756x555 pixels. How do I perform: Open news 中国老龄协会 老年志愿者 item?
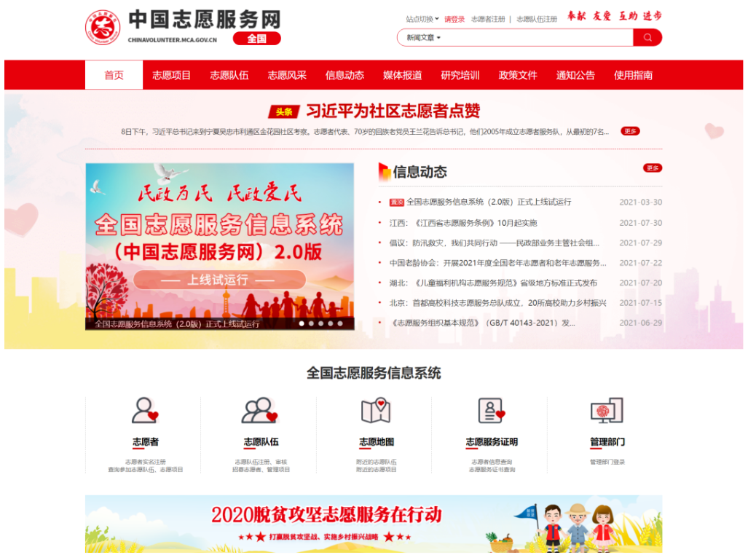coord(497,263)
